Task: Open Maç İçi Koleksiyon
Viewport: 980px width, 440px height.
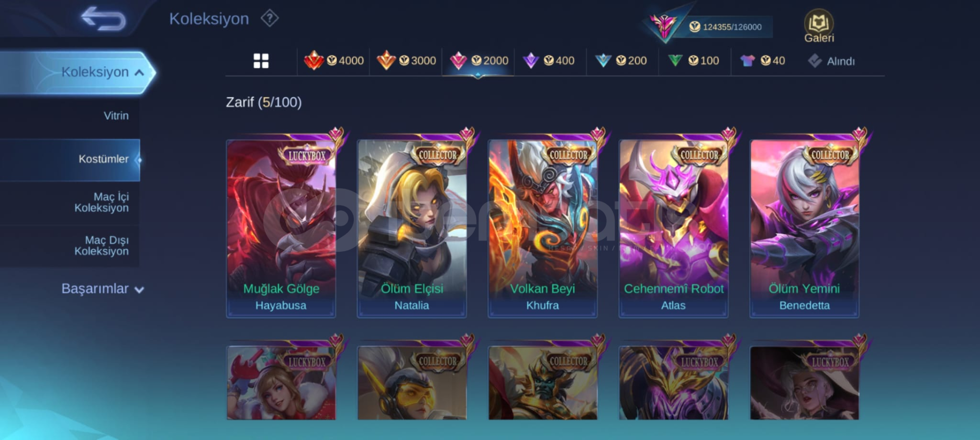Action: point(102,202)
